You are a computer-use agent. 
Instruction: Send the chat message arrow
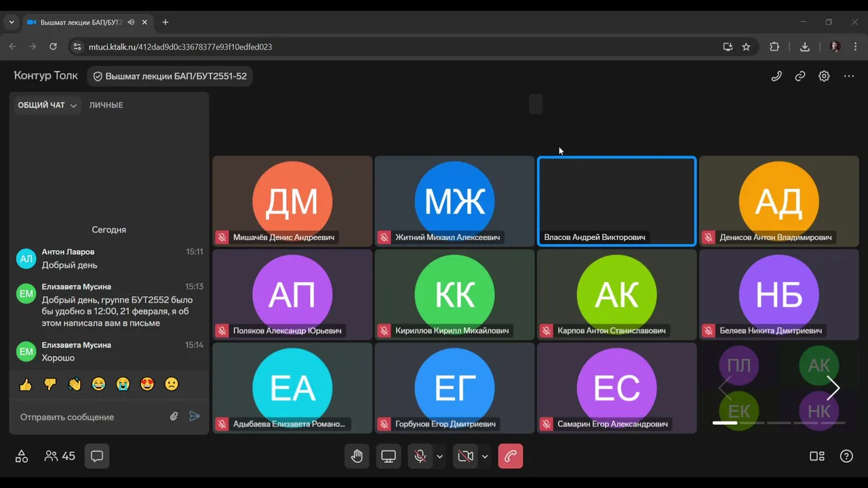[x=195, y=416]
